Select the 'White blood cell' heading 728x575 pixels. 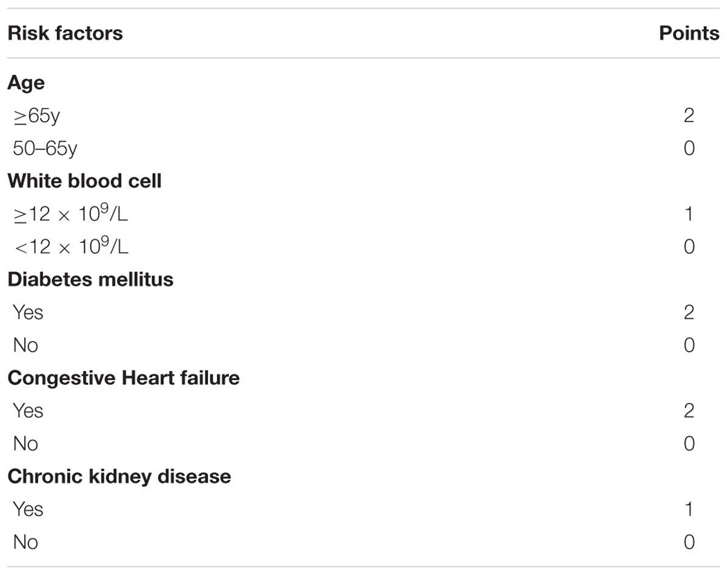84,181
